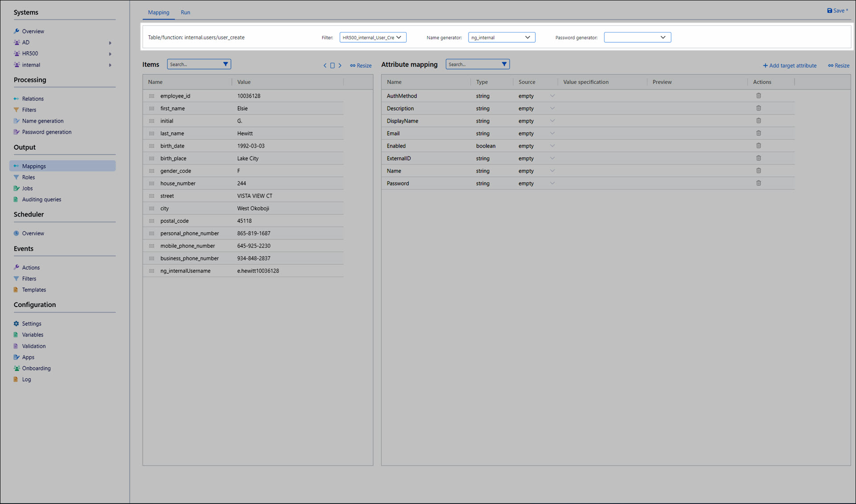Click the Save icon at top right
The width and height of the screenshot is (856, 504).
click(829, 11)
